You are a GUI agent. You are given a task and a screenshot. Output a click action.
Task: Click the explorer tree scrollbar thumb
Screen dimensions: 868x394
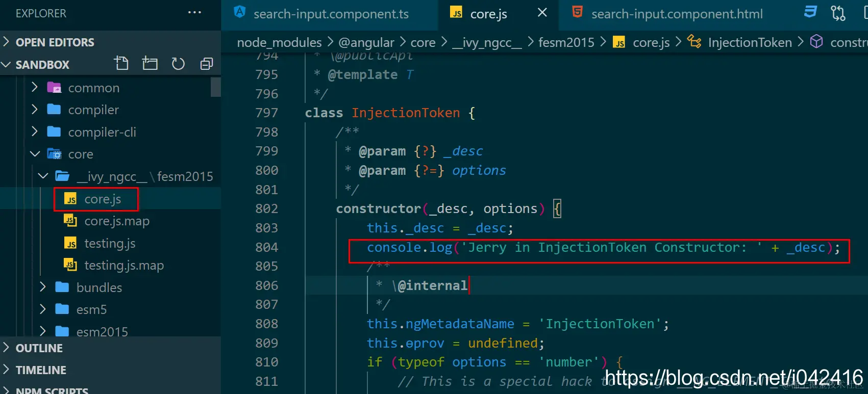coord(216,87)
